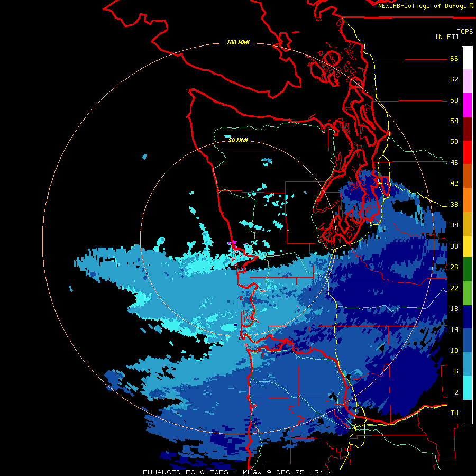Screen dimensions: 476x476
Task: Click the white 66 K FT legend swatch
Action: 467,58
